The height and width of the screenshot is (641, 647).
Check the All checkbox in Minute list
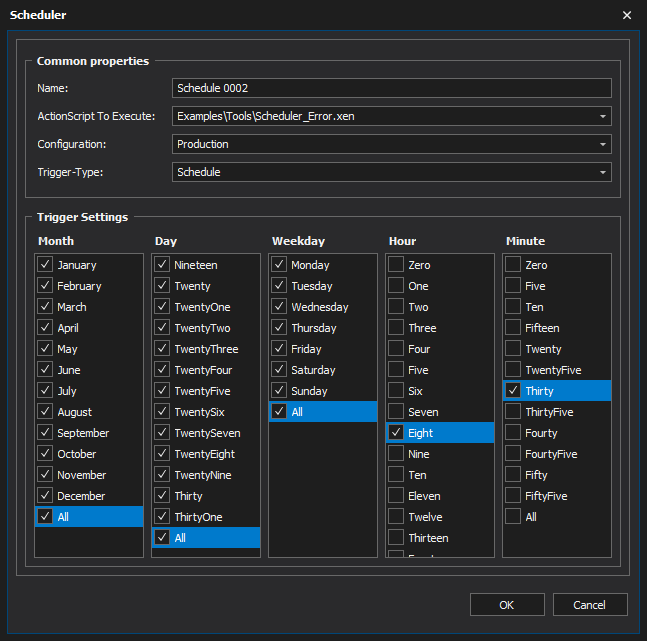point(513,517)
